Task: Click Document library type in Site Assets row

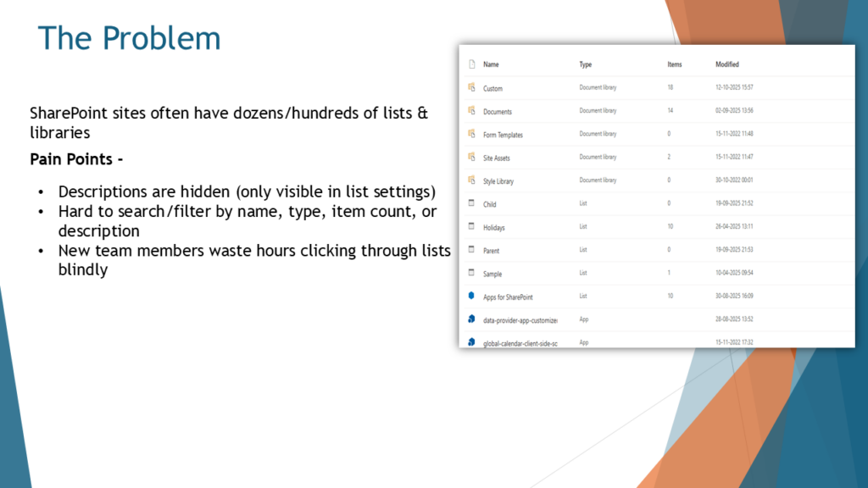Action: [x=598, y=157]
